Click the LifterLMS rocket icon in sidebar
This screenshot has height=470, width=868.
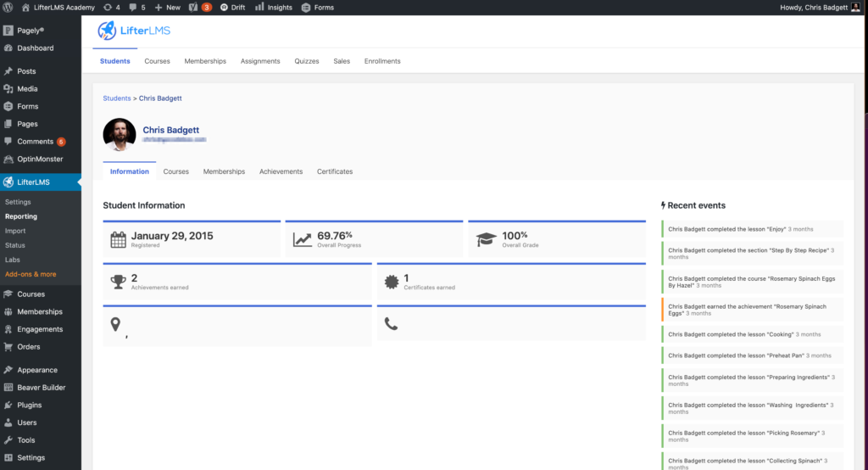click(8, 182)
